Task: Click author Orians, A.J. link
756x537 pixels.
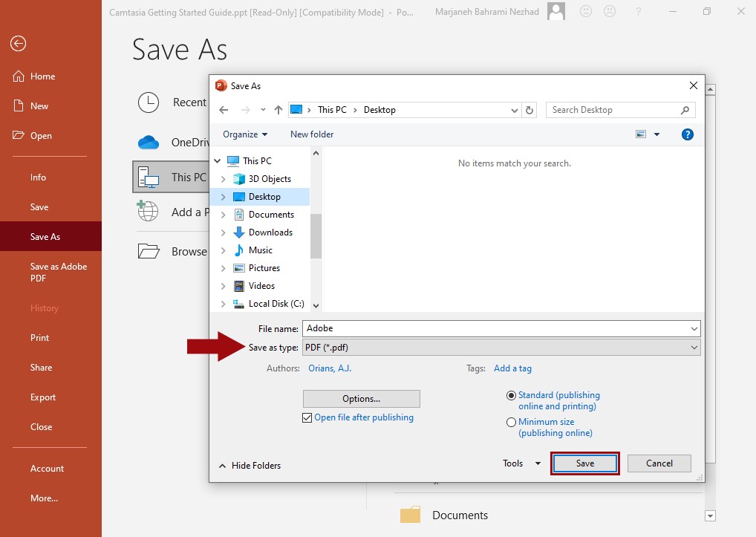Action: [x=330, y=368]
